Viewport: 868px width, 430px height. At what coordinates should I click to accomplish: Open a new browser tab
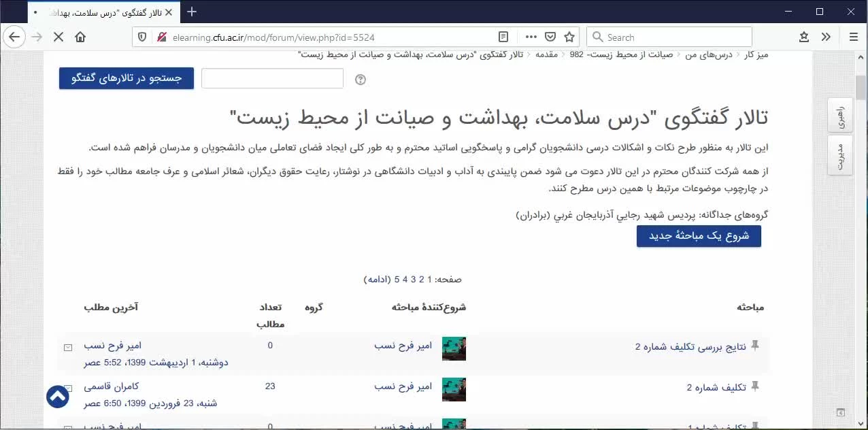coord(192,12)
